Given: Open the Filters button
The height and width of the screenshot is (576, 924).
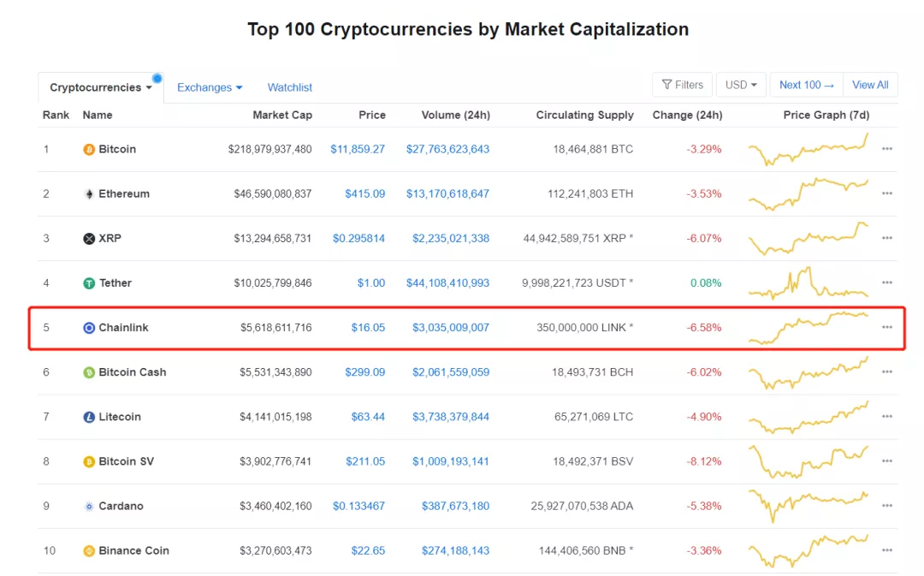Looking at the screenshot, I should (682, 85).
